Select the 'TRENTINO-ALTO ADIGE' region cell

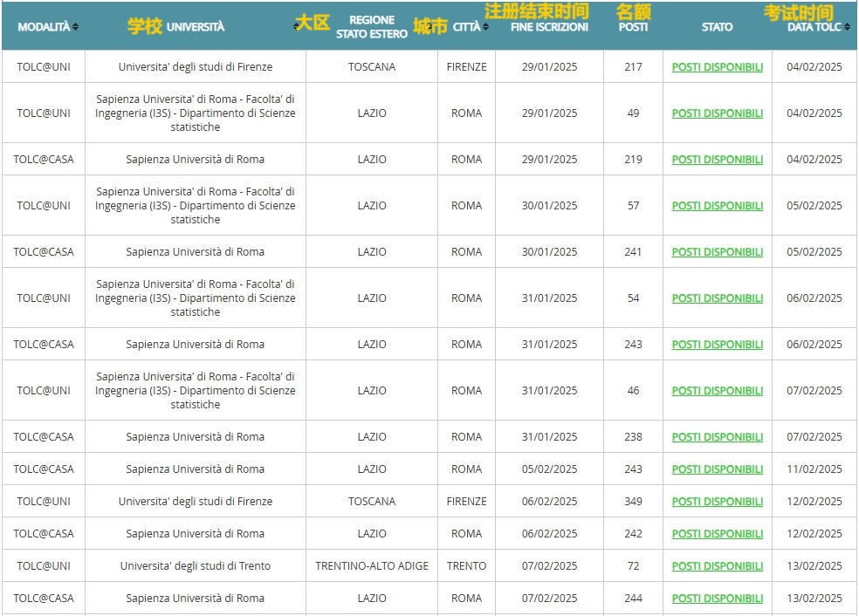372,566
